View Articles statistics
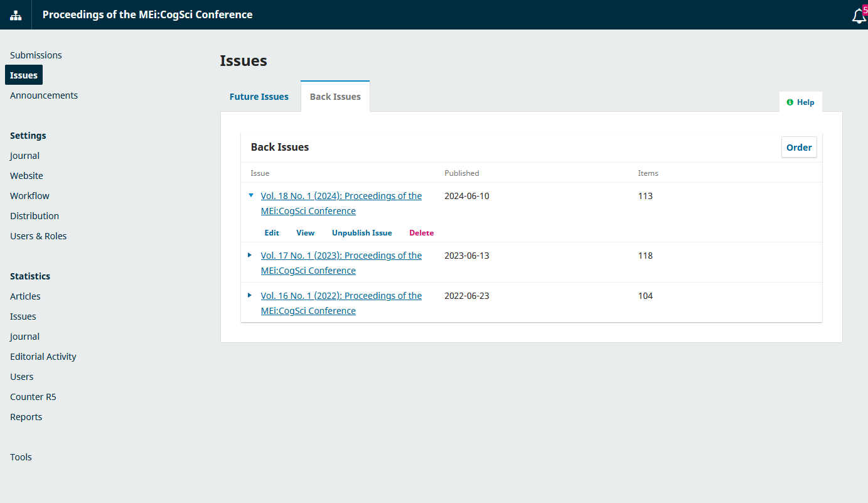 coord(25,296)
